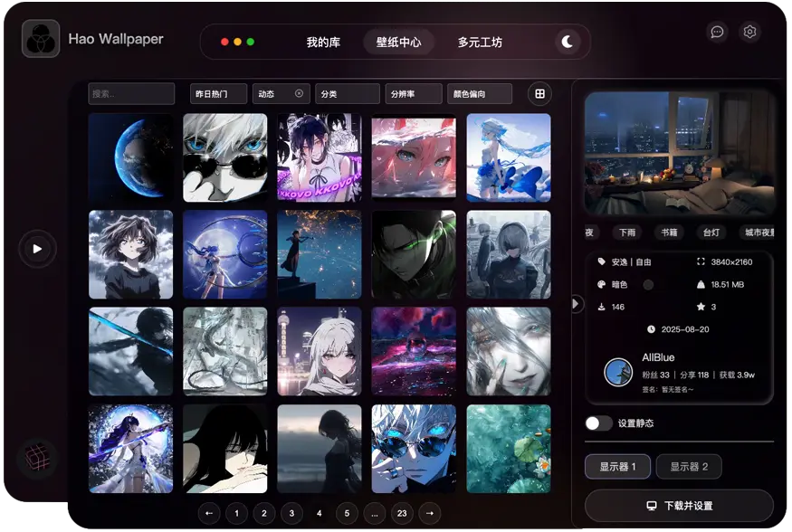Enable the 设置静态 toggle switch
The width and height of the screenshot is (792, 532).
[x=597, y=423]
